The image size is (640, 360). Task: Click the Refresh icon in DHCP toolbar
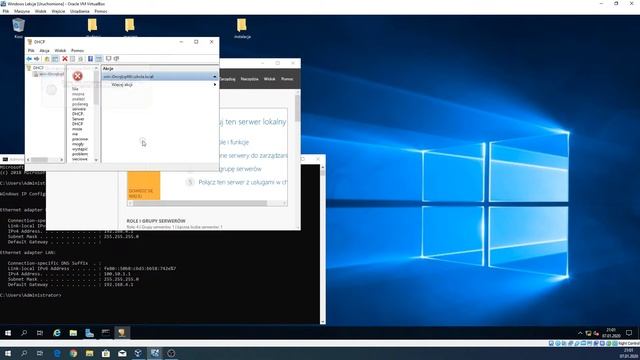click(80, 59)
